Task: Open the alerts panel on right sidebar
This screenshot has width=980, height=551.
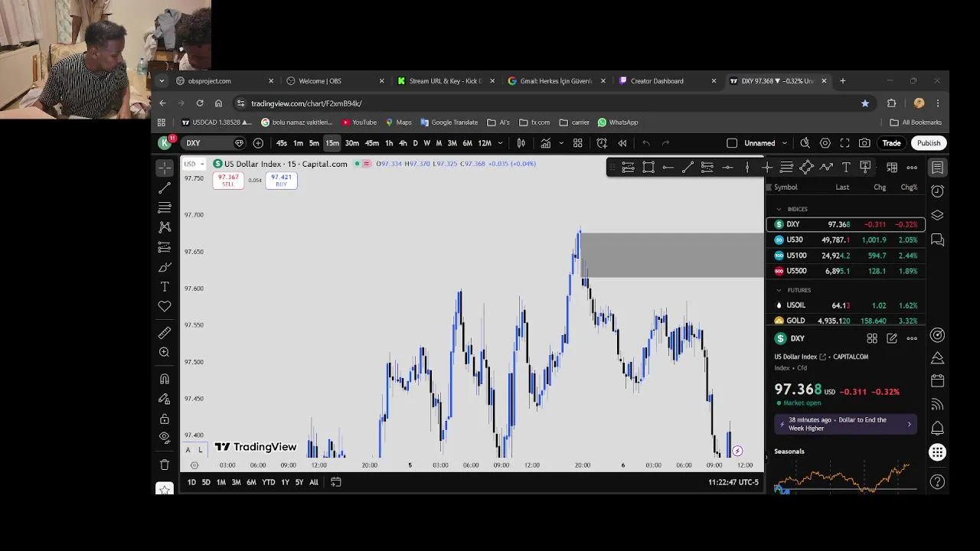Action: (x=937, y=191)
